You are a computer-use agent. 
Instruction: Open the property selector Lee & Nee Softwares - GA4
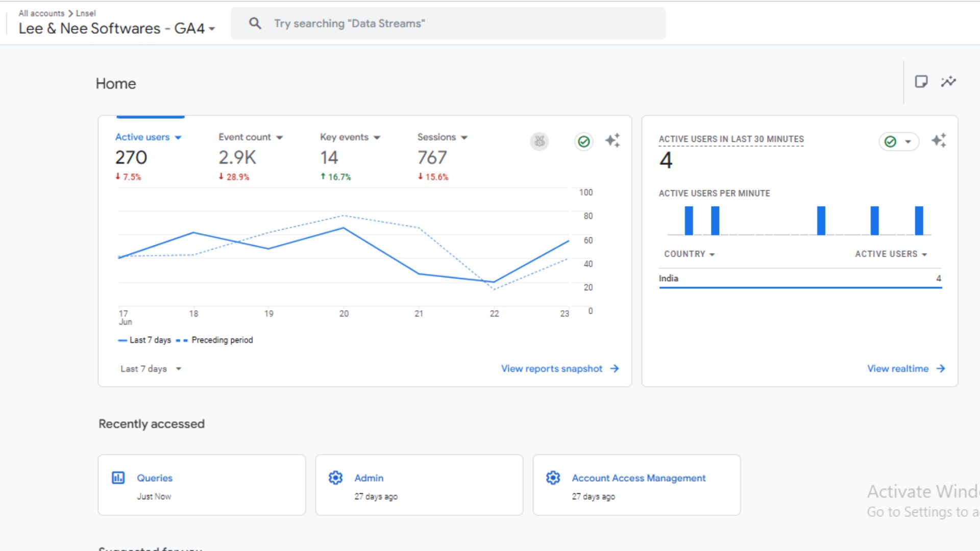(117, 29)
